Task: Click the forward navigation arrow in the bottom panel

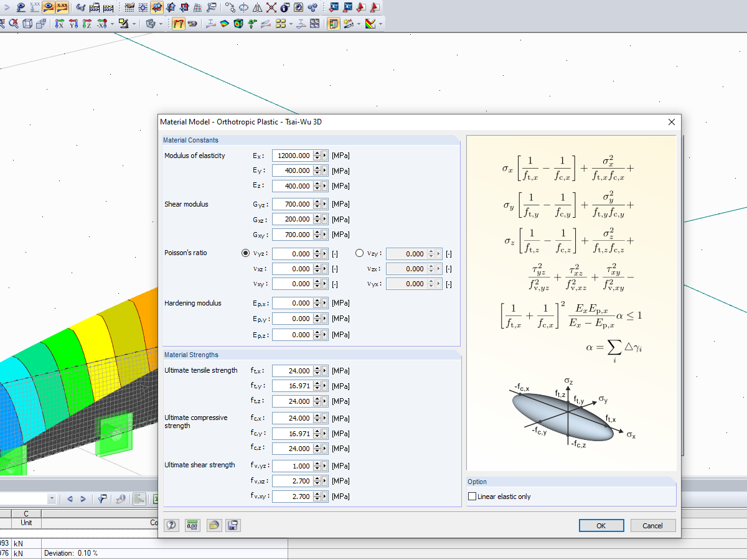Action: pyautogui.click(x=83, y=499)
